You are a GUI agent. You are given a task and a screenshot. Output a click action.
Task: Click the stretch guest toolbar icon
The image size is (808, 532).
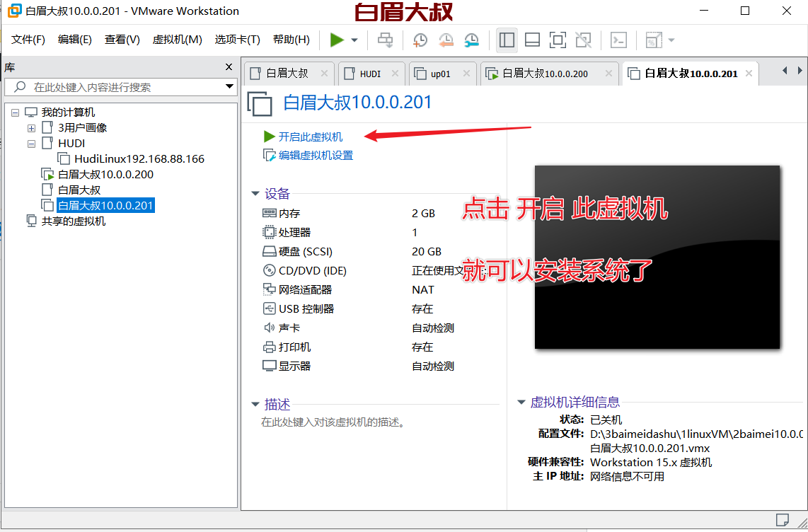click(654, 40)
